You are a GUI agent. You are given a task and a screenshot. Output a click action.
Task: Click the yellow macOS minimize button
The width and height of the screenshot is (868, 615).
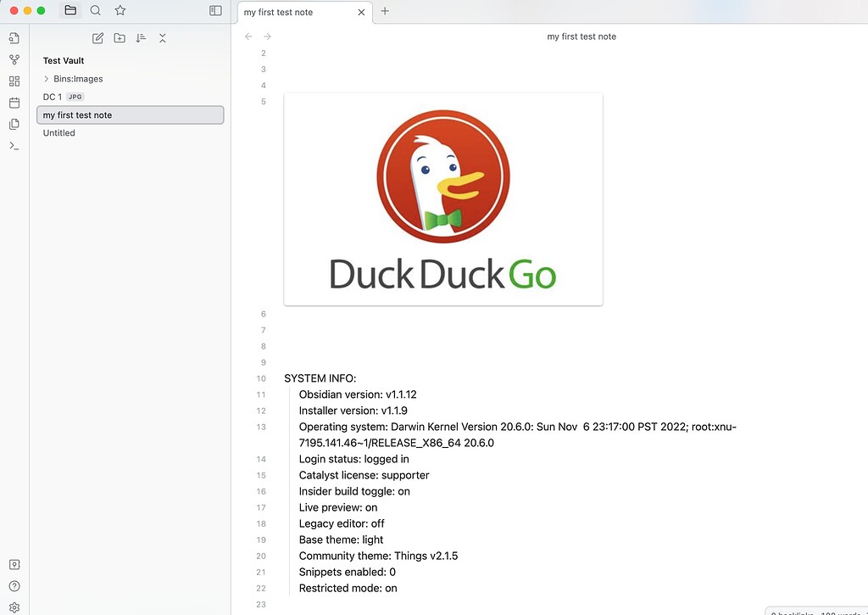[27, 10]
